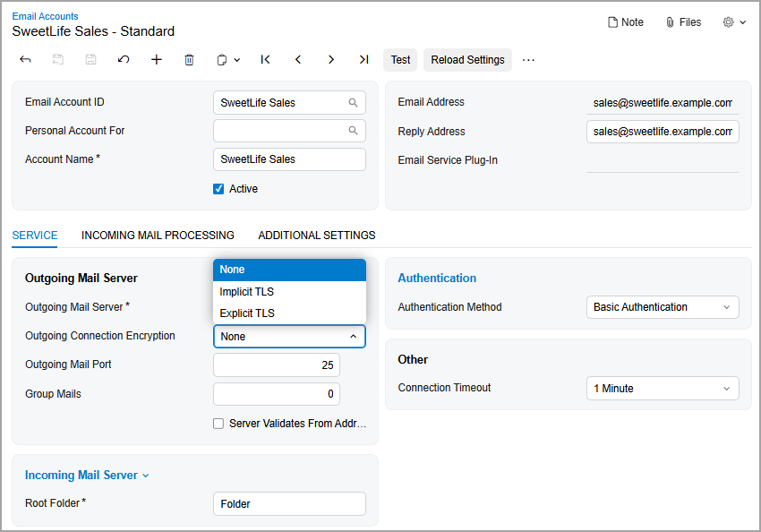Delete the current email account
The image size is (761, 532).
pos(189,60)
